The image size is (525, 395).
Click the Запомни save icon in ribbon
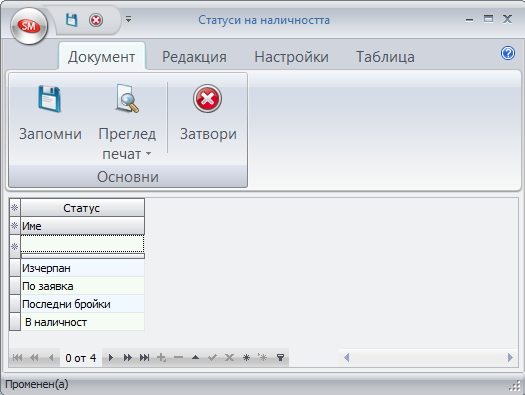[49, 99]
